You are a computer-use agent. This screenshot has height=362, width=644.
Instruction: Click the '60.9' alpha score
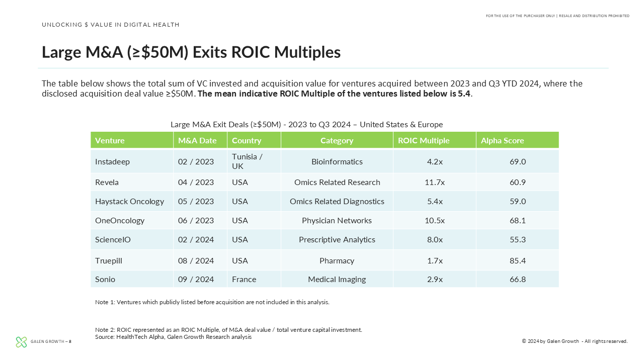click(x=518, y=182)
